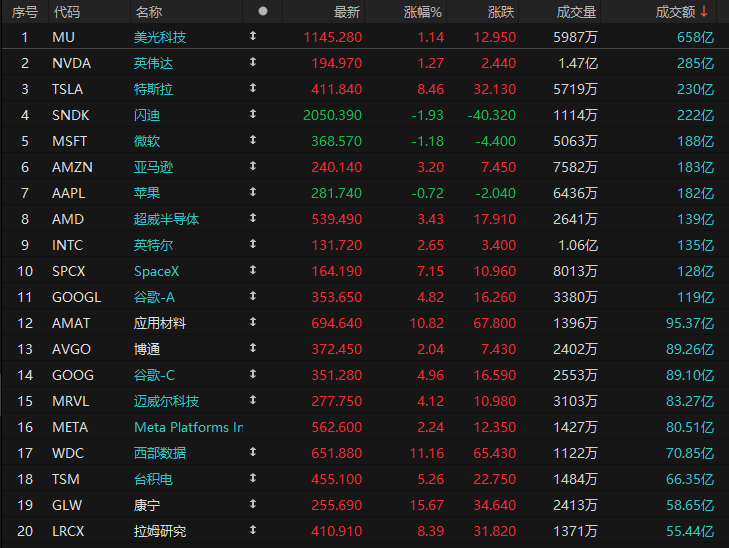Open the Meta Platforms stock name link
This screenshot has height=548, width=729.
pyautogui.click(x=189, y=427)
